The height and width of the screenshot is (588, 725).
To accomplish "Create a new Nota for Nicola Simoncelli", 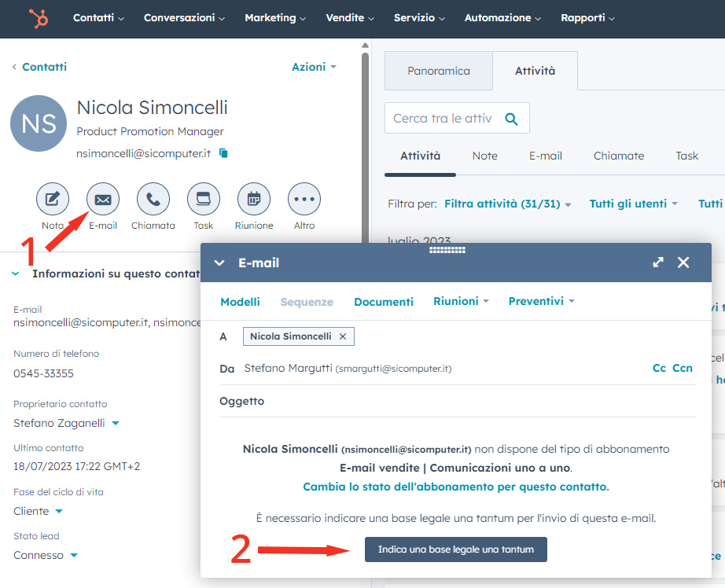I will (52, 199).
